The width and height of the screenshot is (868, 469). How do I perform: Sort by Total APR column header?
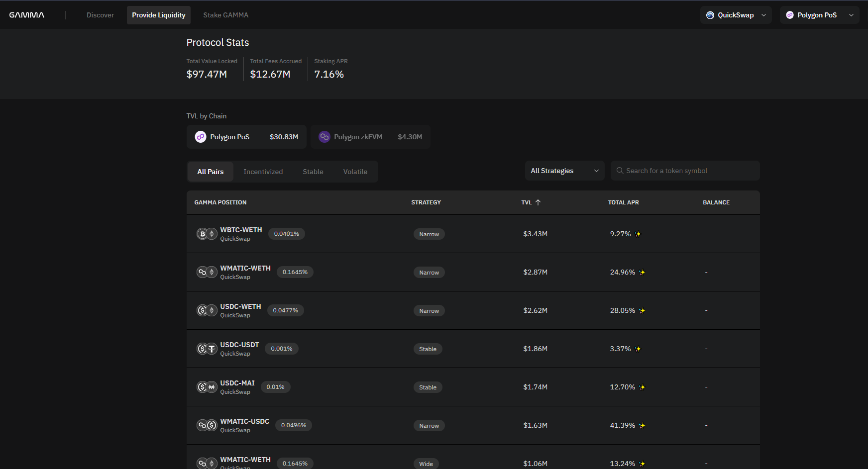623,202
